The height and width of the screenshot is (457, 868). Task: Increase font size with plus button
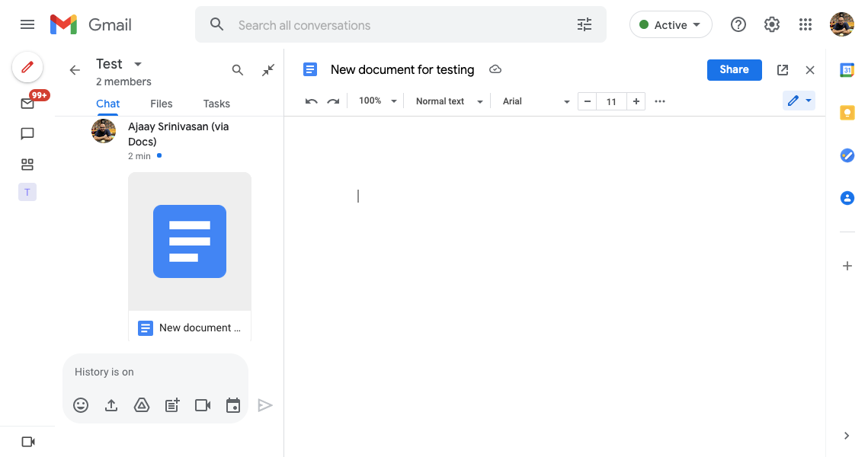636,101
